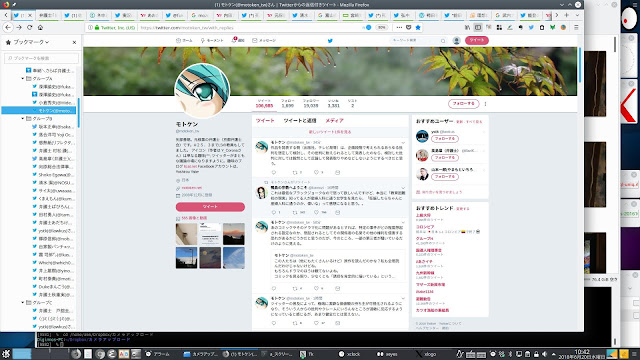
Task: Retweet the first モトケン tweet
Action: click(295, 172)
